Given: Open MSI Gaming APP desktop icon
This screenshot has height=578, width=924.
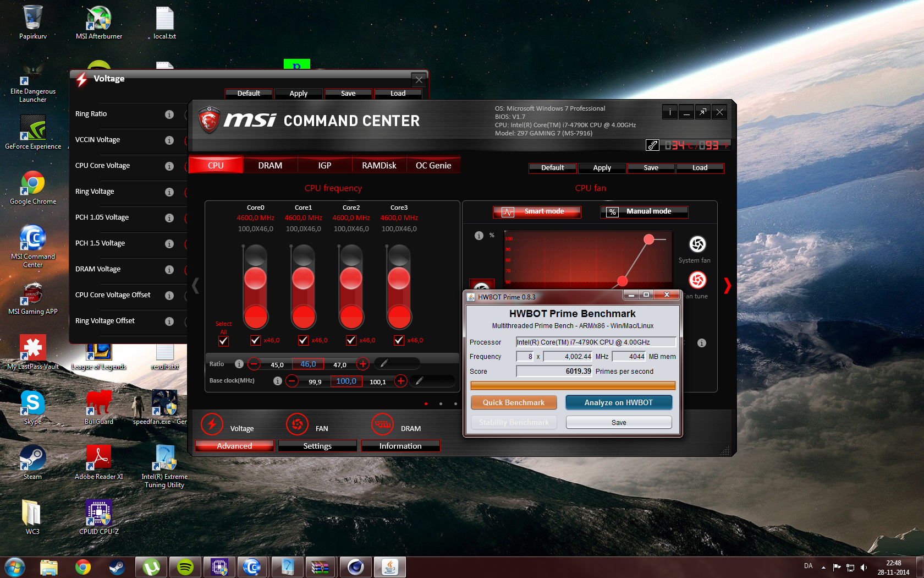Looking at the screenshot, I should [x=33, y=298].
